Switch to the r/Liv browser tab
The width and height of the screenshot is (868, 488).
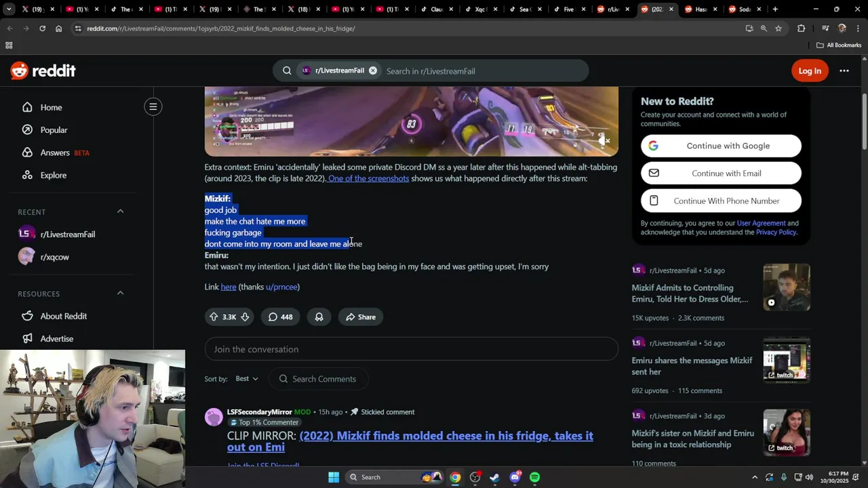point(613,9)
